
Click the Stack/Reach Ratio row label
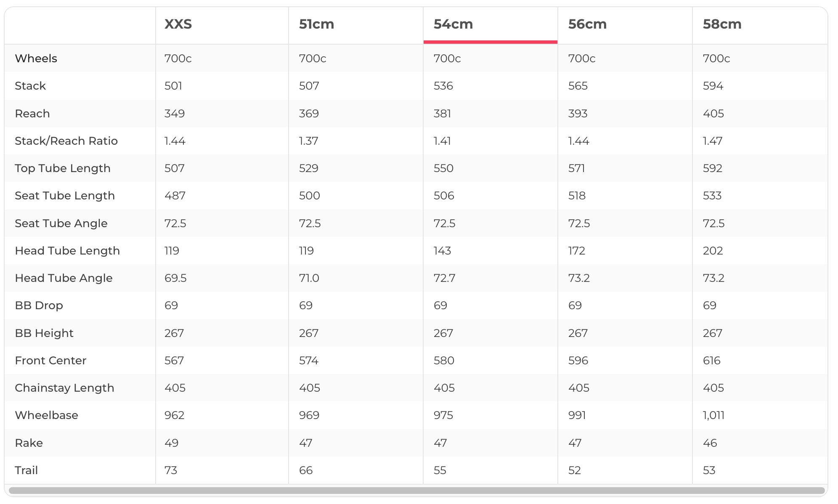[66, 141]
